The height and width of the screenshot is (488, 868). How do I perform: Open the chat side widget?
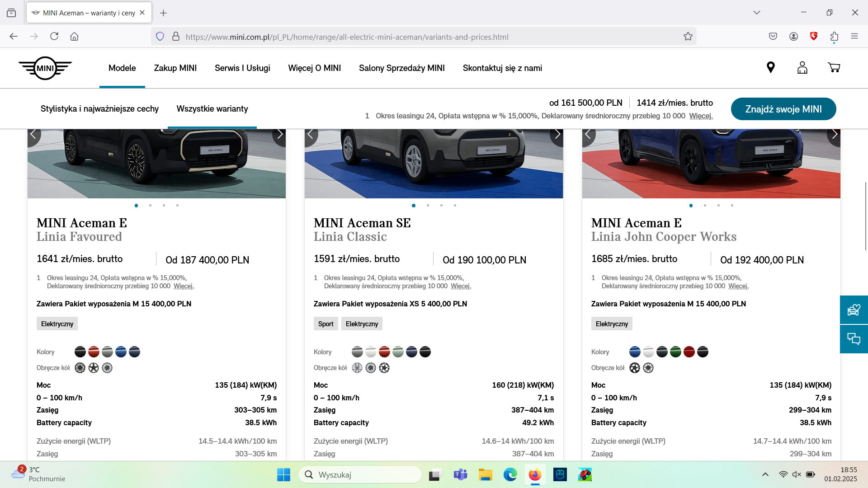point(854,339)
